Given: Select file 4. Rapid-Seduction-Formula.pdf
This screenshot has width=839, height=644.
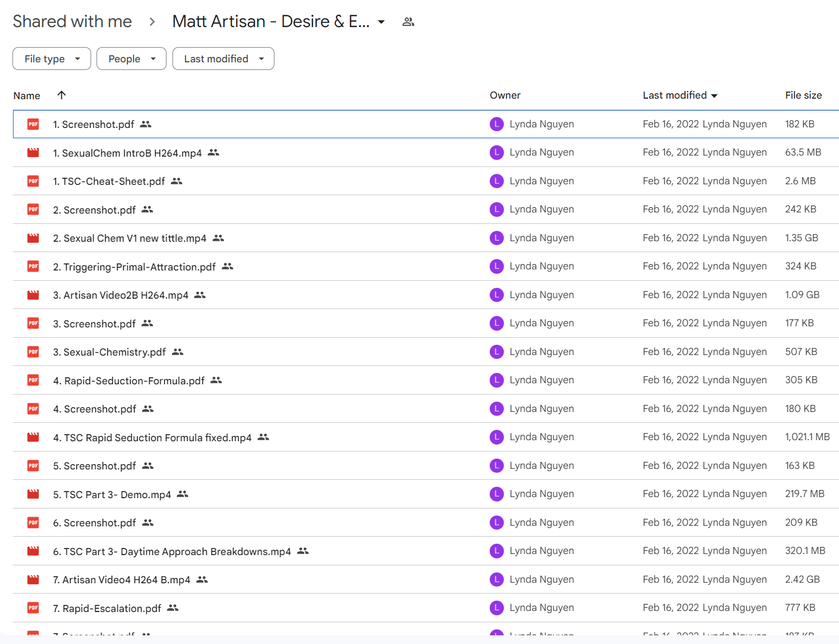Looking at the screenshot, I should pos(426,381).
